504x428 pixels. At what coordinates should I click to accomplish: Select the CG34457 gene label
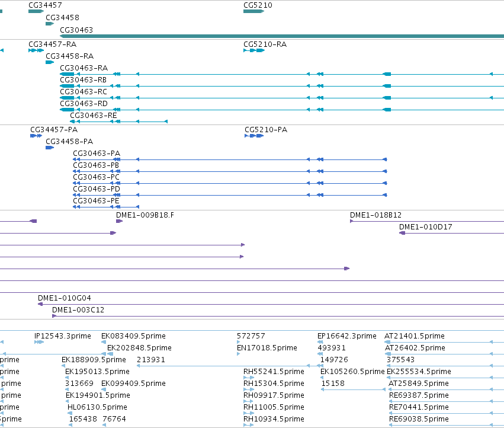point(45,5)
